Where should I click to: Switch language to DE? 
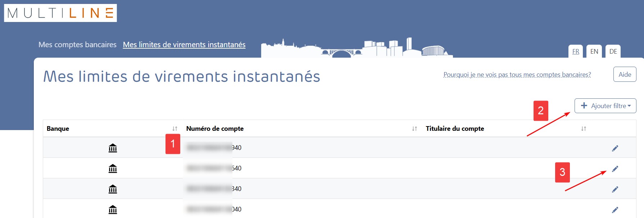pos(613,52)
